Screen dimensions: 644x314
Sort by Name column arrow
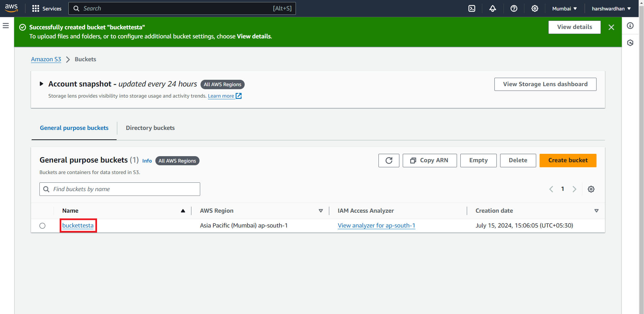pyautogui.click(x=183, y=211)
